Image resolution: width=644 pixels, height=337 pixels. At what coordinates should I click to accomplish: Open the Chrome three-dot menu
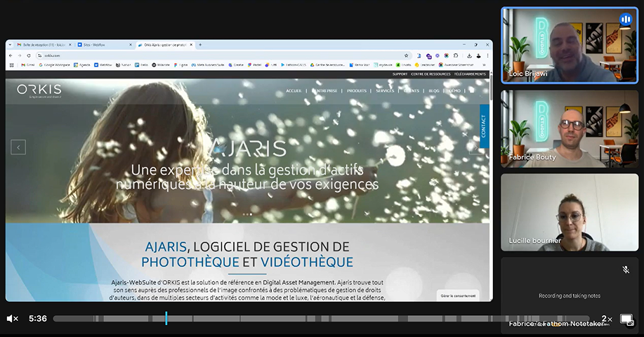coord(487,55)
